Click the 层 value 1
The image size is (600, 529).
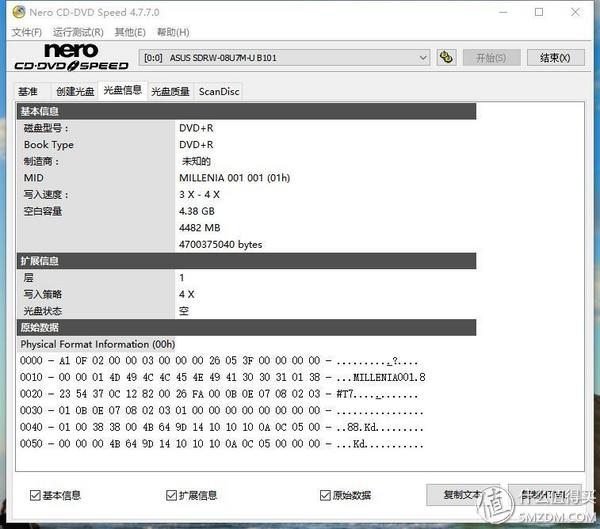[182, 278]
